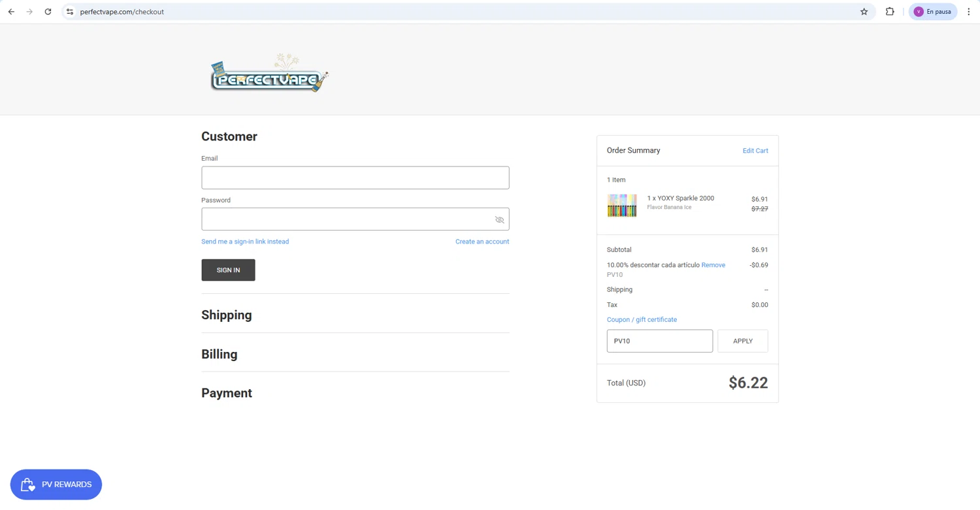Click the YOXY Sparkle 2000 product thumbnail
The width and height of the screenshot is (980, 510).
(x=622, y=205)
